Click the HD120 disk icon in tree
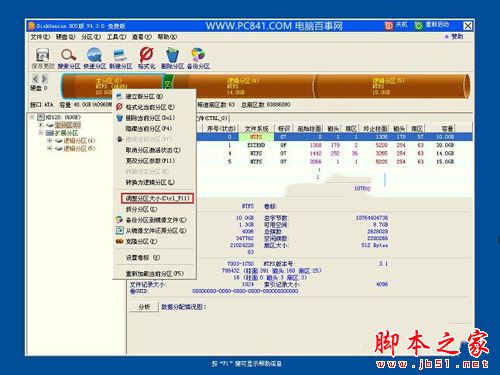 click(x=41, y=117)
